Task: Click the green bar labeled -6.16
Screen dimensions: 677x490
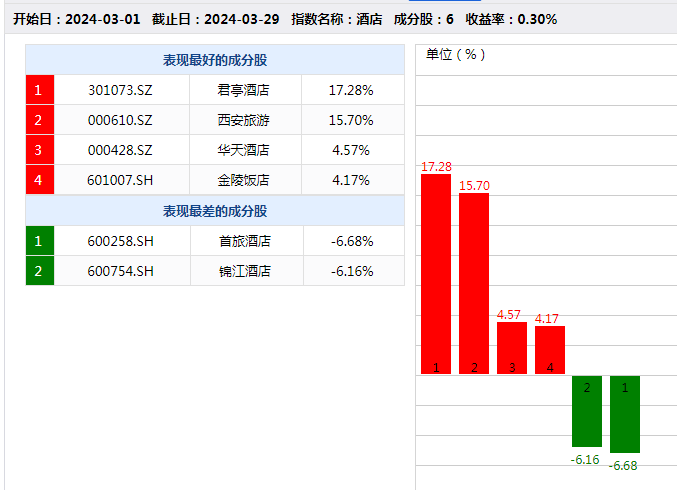Action: [587, 411]
